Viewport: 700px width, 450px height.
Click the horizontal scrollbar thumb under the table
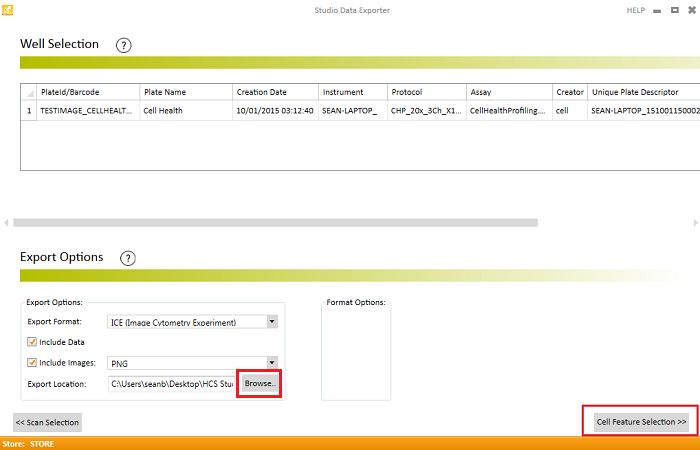pos(277,222)
